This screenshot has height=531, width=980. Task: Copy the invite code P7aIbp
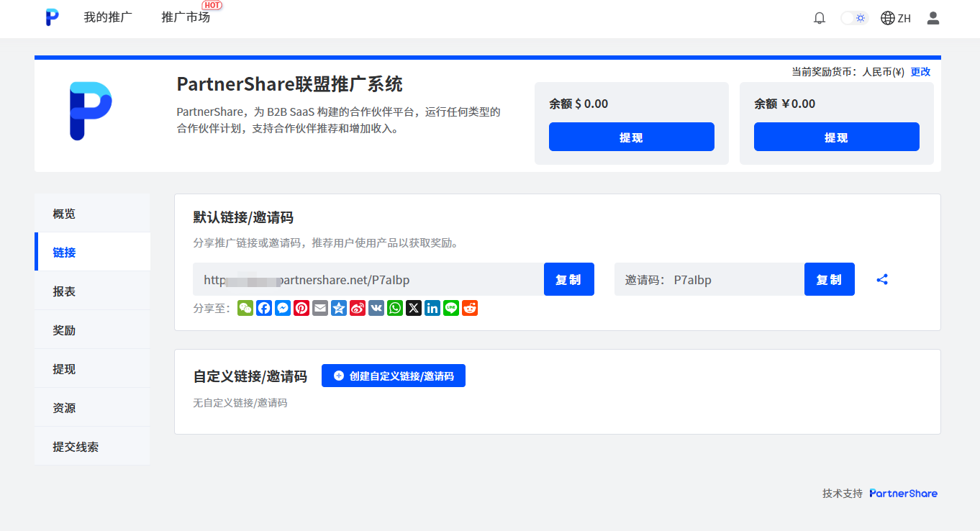pyautogui.click(x=830, y=279)
